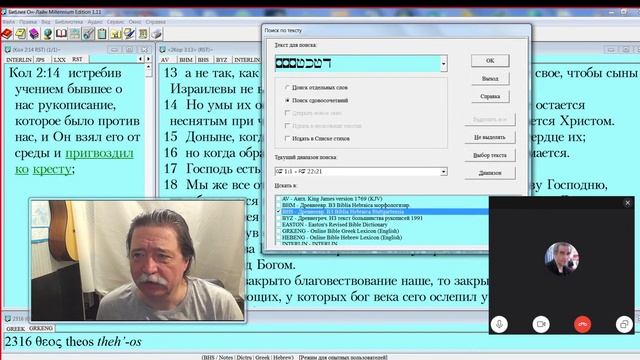Open the Сервис menu

pos(116,22)
